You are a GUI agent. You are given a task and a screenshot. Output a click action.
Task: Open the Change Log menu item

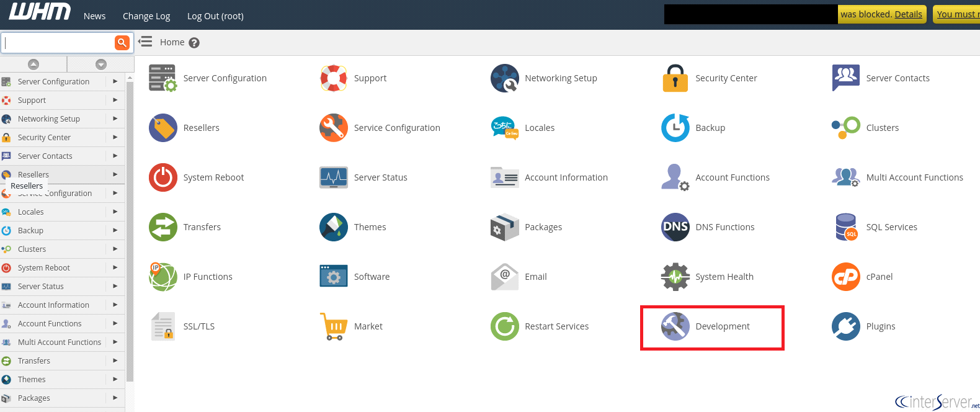[146, 16]
